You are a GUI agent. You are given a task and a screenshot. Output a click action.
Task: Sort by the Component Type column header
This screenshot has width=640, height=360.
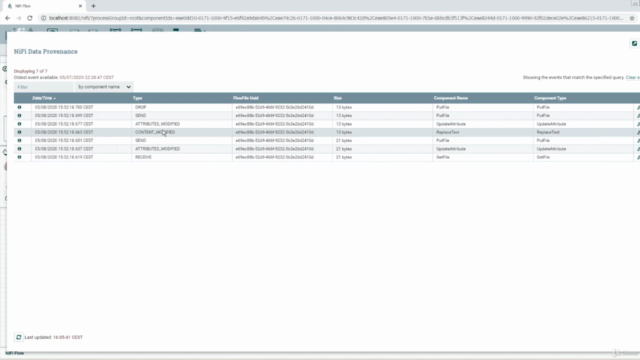point(550,98)
